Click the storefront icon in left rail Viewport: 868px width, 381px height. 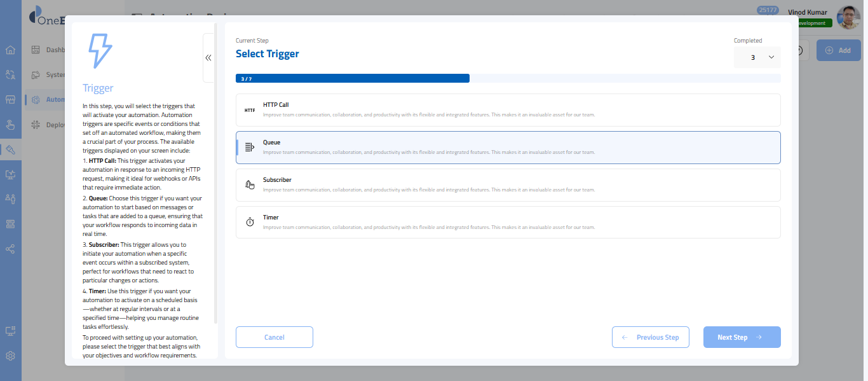coord(10,100)
